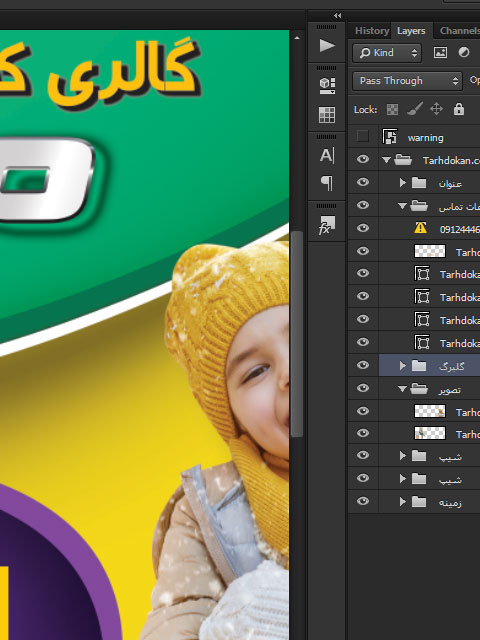Toggle eye icon of گلبرگ group
Screen dimensions: 480x640
click(x=363, y=365)
